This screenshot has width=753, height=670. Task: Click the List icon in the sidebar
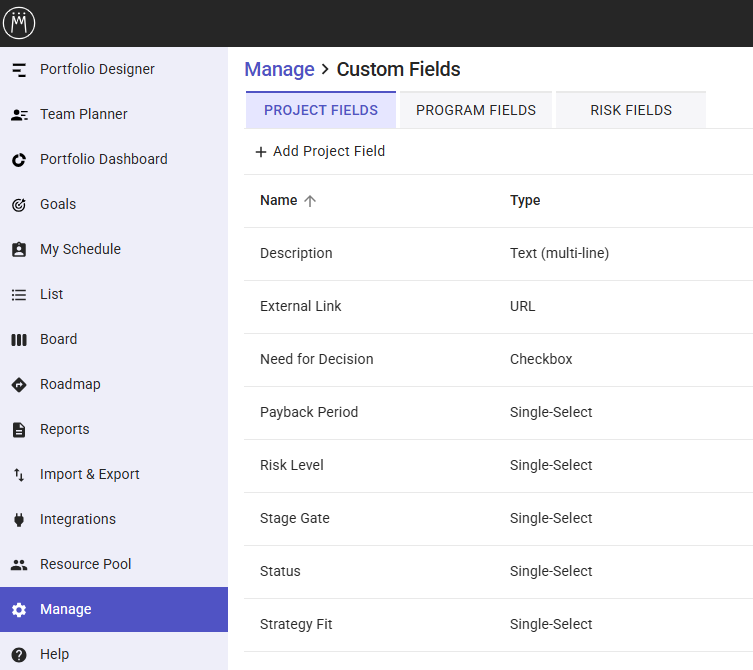click(19, 294)
